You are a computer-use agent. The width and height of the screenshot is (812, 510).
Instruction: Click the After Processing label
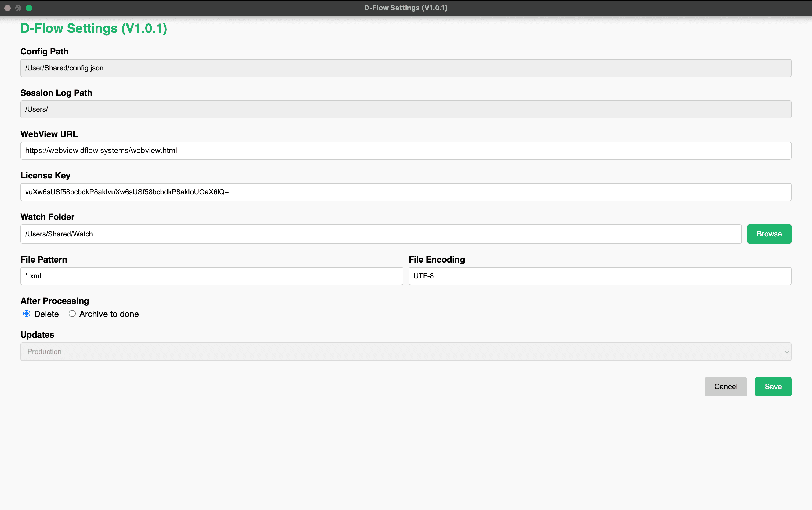pos(55,301)
